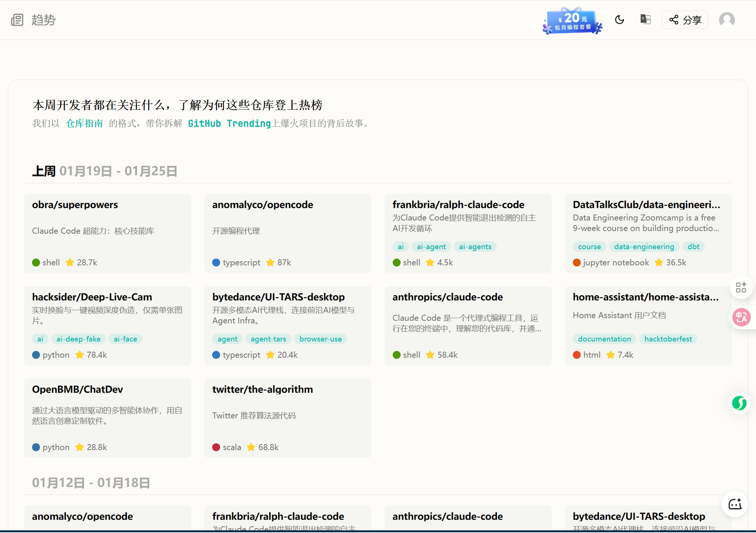Click the 分享 share button
This screenshot has height=533, width=756.
685,20
